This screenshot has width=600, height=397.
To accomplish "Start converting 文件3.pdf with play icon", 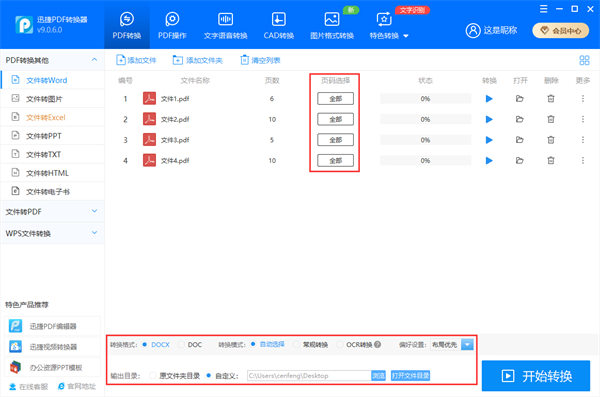I will pos(489,140).
